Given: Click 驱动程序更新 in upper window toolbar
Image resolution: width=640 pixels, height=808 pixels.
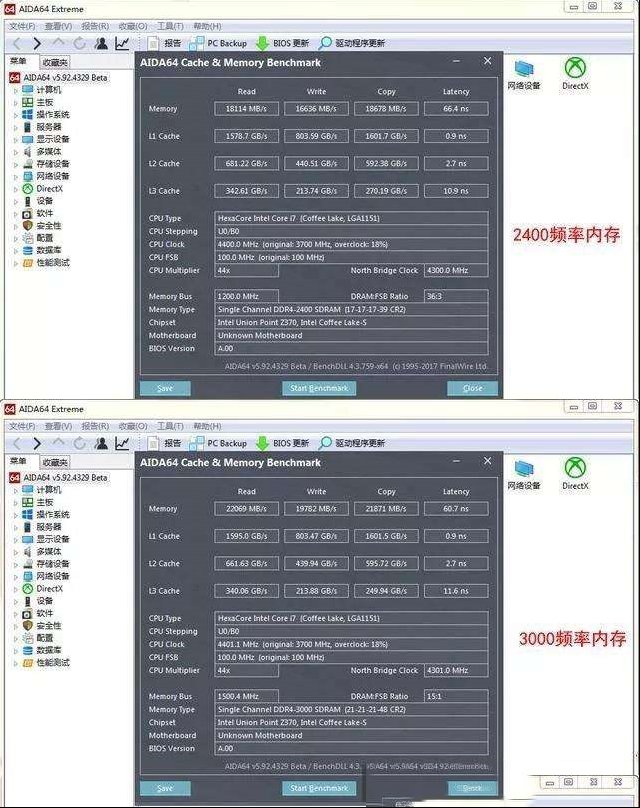Looking at the screenshot, I should (351, 43).
